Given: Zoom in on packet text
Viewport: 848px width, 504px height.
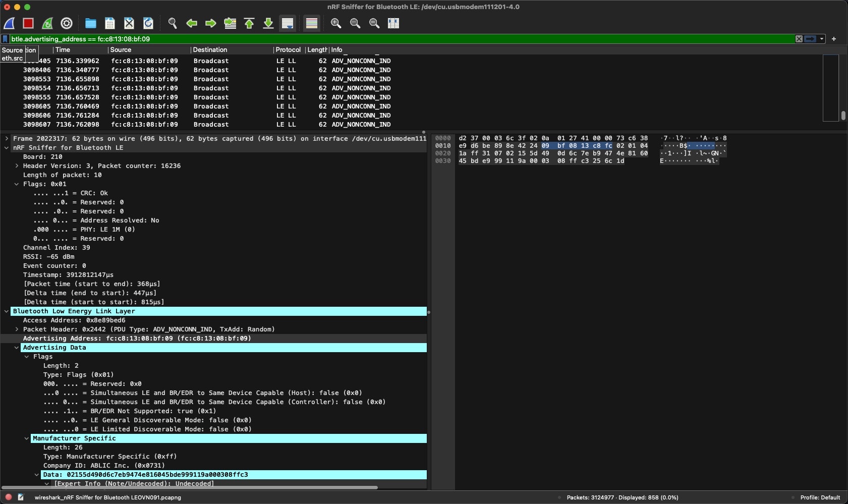Looking at the screenshot, I should 336,23.
